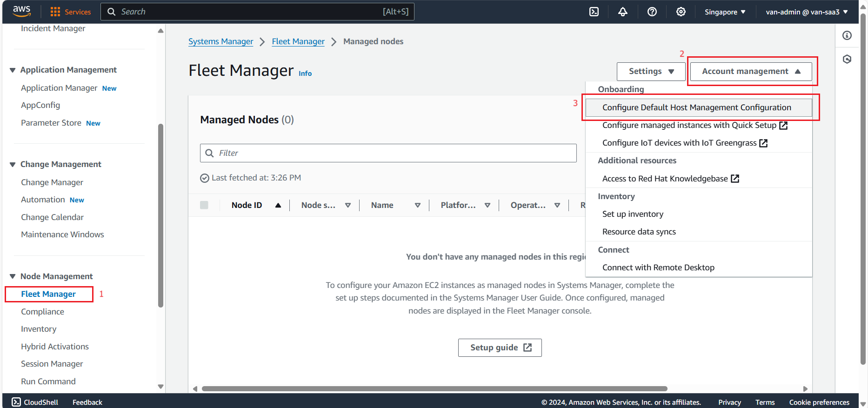Click Feedback in the footer
This screenshot has height=408, width=868.
87,402
